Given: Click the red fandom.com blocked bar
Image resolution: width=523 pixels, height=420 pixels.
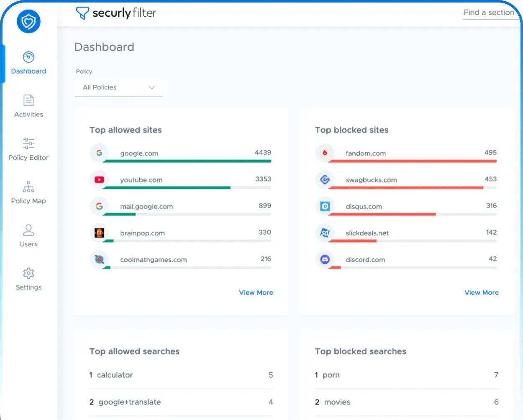Looking at the screenshot, I should point(413,161).
